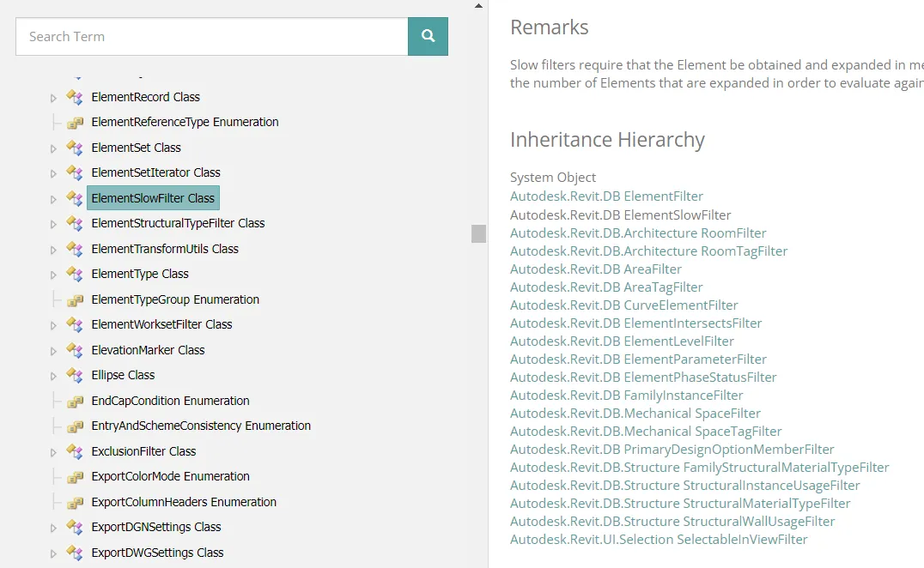Image resolution: width=924 pixels, height=568 pixels.
Task: Open the ElementIntersectsFilter link
Action: (635, 323)
